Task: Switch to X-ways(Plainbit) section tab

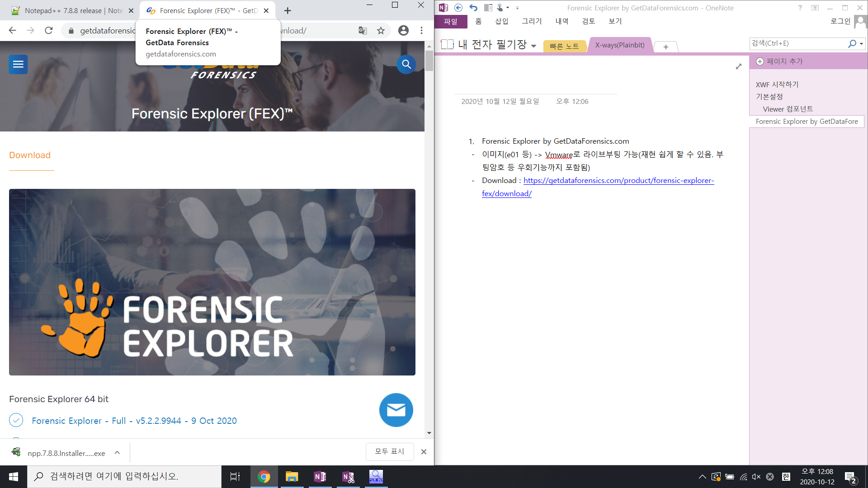Action: tap(619, 45)
